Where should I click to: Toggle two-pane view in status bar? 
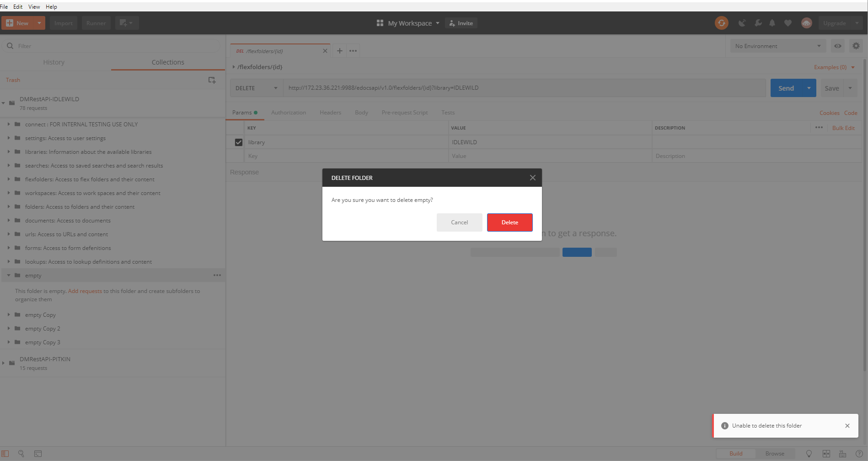pos(825,453)
